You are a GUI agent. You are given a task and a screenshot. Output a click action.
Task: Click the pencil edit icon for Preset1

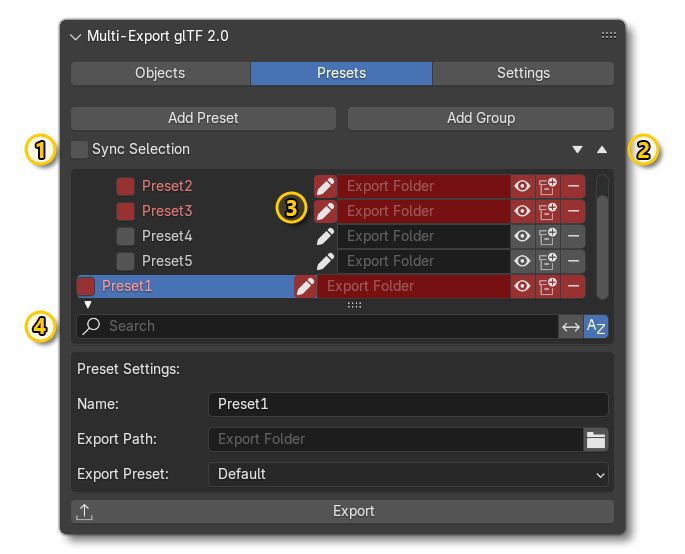[305, 287]
